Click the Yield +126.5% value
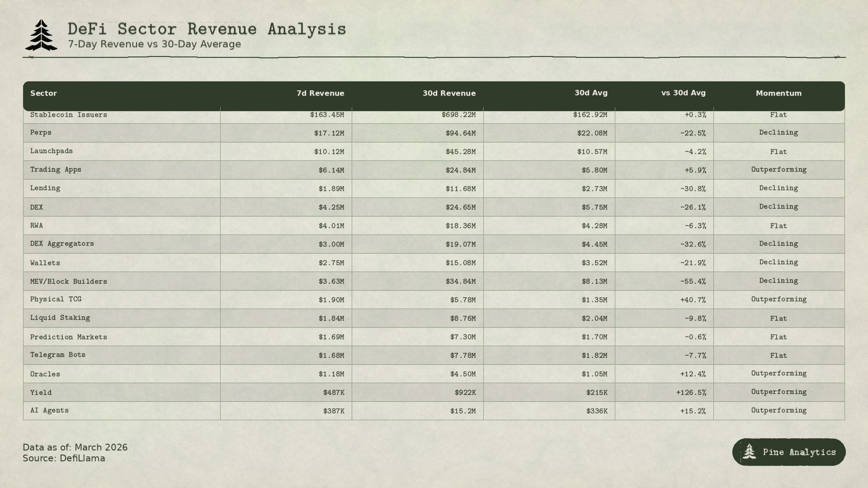This screenshot has height=488, width=868. tap(691, 392)
